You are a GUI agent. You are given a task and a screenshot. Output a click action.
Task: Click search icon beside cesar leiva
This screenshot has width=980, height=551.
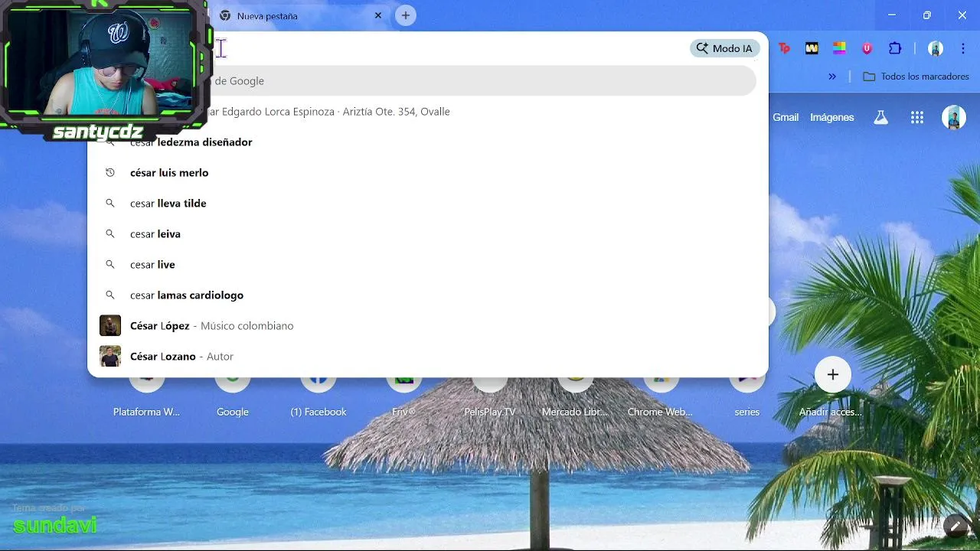pyautogui.click(x=110, y=234)
